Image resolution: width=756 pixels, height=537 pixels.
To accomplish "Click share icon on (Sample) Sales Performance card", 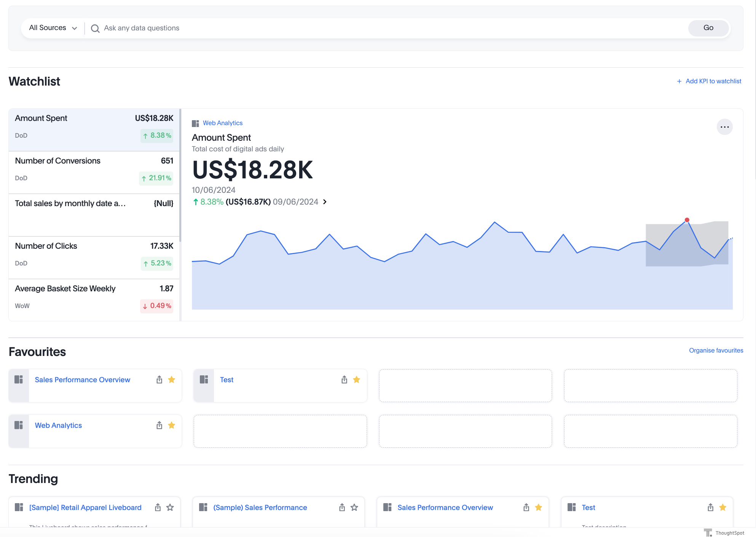I will pyautogui.click(x=342, y=507).
